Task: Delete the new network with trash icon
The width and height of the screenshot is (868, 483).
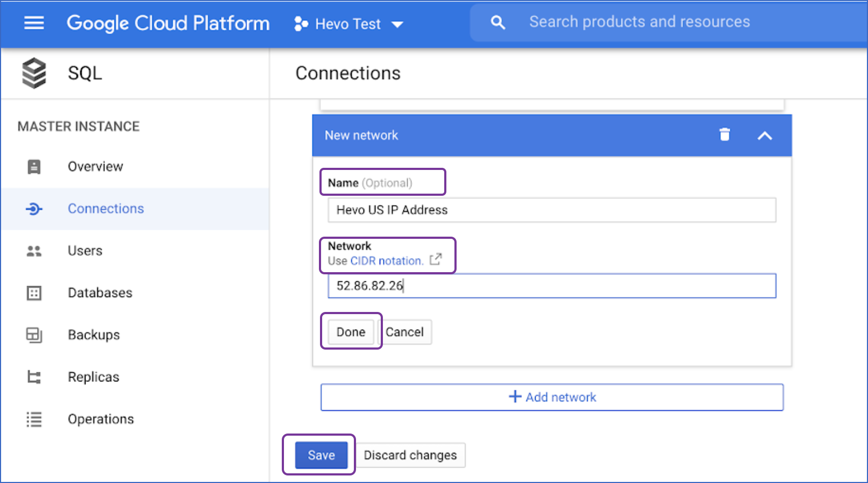Action: pyautogui.click(x=725, y=134)
